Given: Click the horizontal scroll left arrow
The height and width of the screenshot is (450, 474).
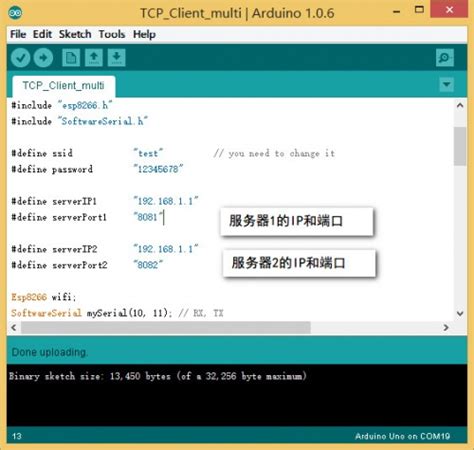Looking at the screenshot, I should [14, 328].
